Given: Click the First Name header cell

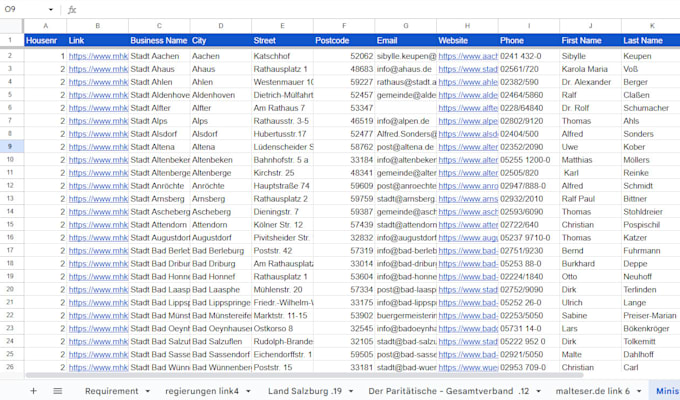Looking at the screenshot, I should pyautogui.click(x=591, y=40).
